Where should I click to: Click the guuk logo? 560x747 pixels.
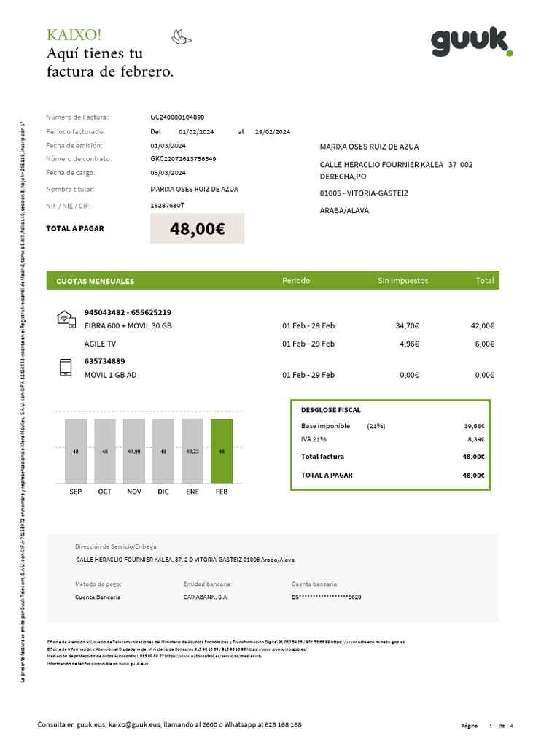pos(472,42)
